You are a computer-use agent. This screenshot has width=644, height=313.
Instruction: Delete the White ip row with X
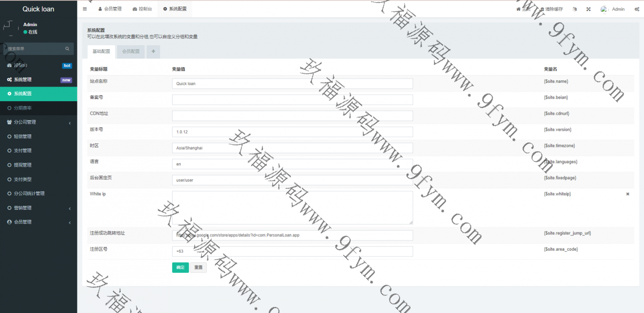(x=627, y=194)
